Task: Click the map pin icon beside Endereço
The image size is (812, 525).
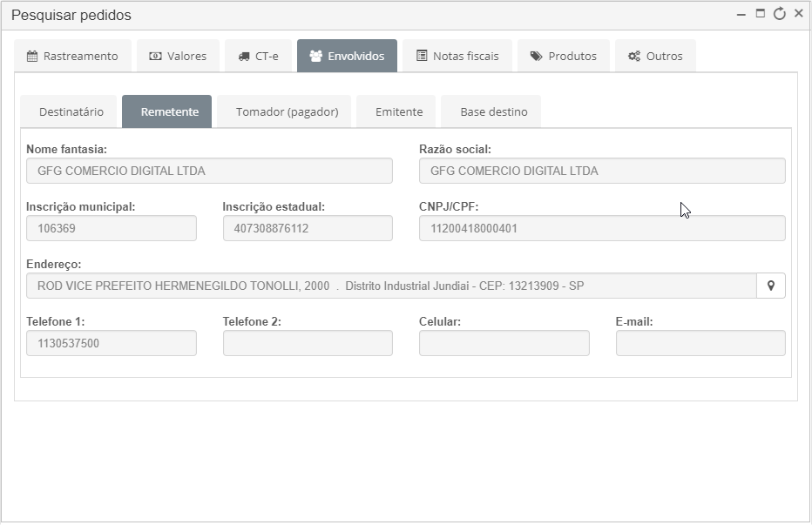Action: [771, 286]
